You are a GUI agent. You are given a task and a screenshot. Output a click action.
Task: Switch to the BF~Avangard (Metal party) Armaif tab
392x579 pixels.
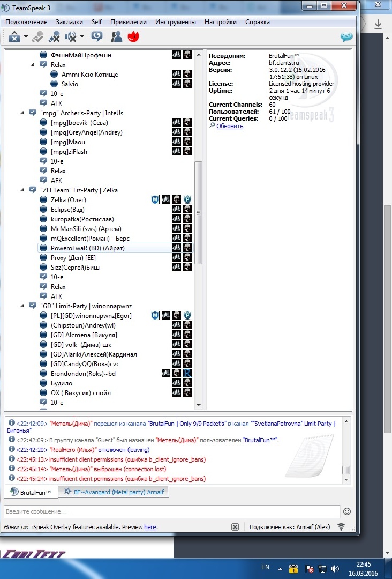(114, 492)
